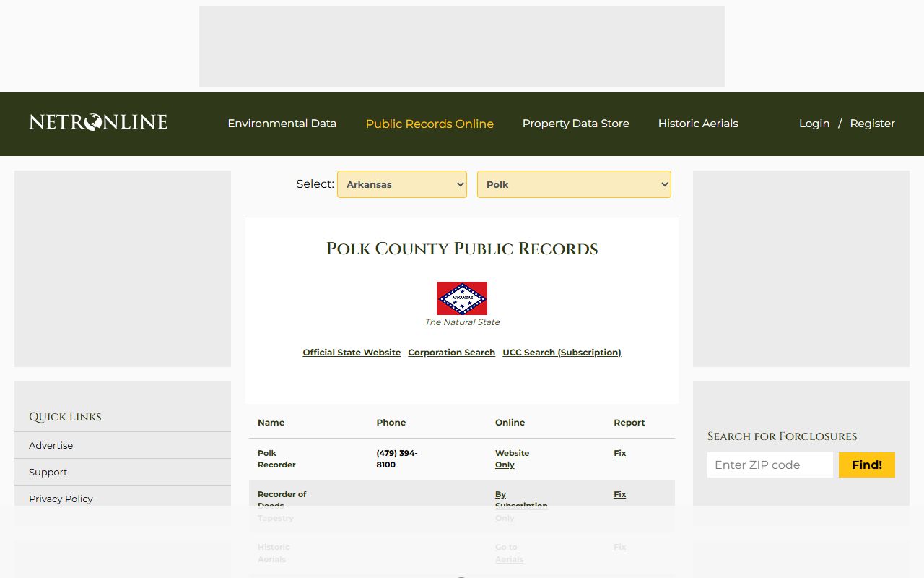Click Search for Forclosures heading
Viewport: 924px width, 578px height.
[782, 436]
